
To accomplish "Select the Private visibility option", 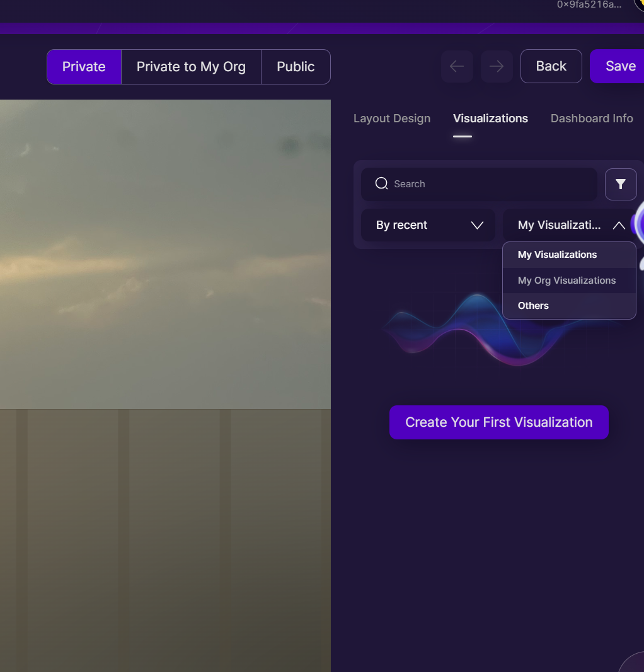I will 84,67.
